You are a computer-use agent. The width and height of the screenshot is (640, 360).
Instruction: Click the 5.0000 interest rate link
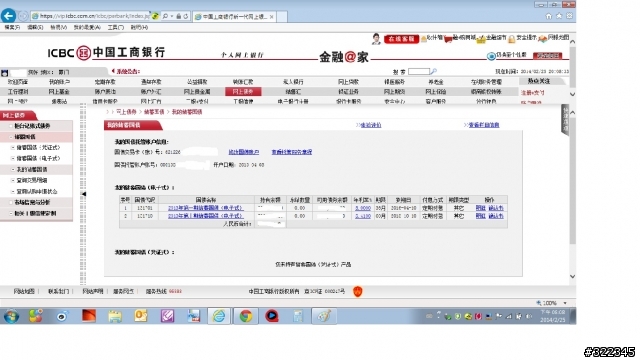point(362,208)
